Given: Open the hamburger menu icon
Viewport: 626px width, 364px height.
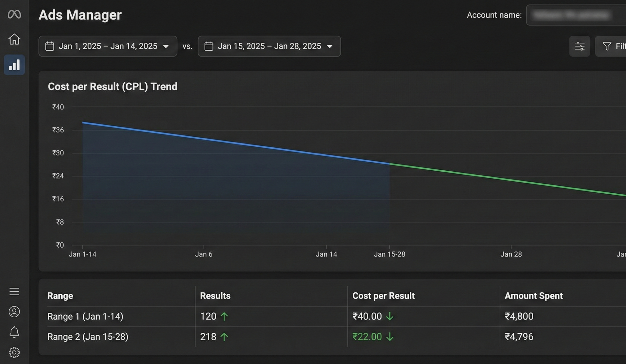Looking at the screenshot, I should tap(14, 291).
